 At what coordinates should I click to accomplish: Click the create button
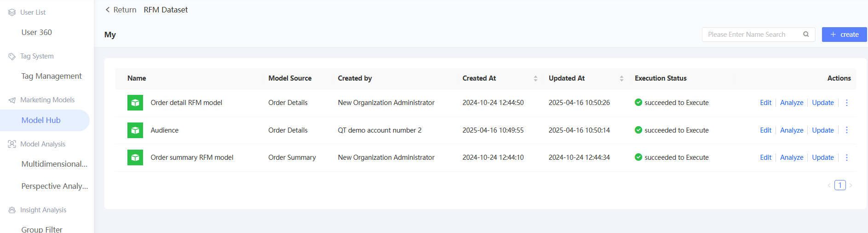coord(844,35)
